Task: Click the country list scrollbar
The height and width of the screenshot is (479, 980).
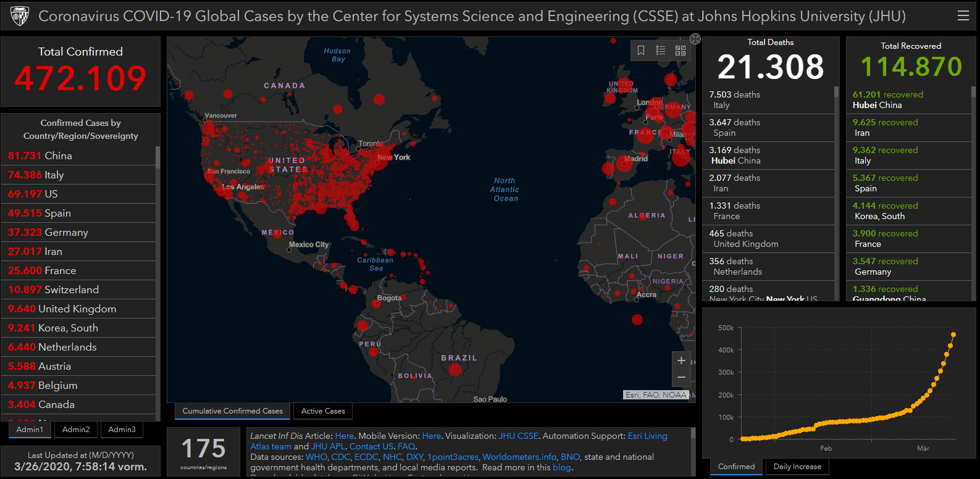Action: tap(158, 158)
